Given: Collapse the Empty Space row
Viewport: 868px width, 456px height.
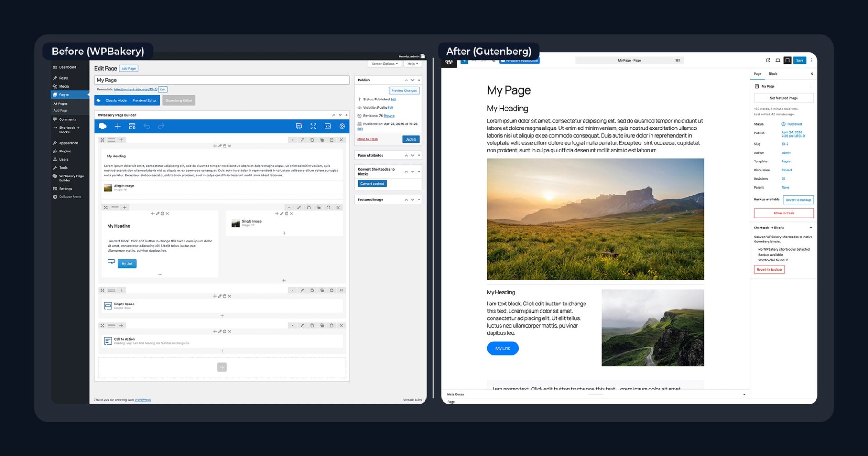Looking at the screenshot, I should pyautogui.click(x=292, y=290).
